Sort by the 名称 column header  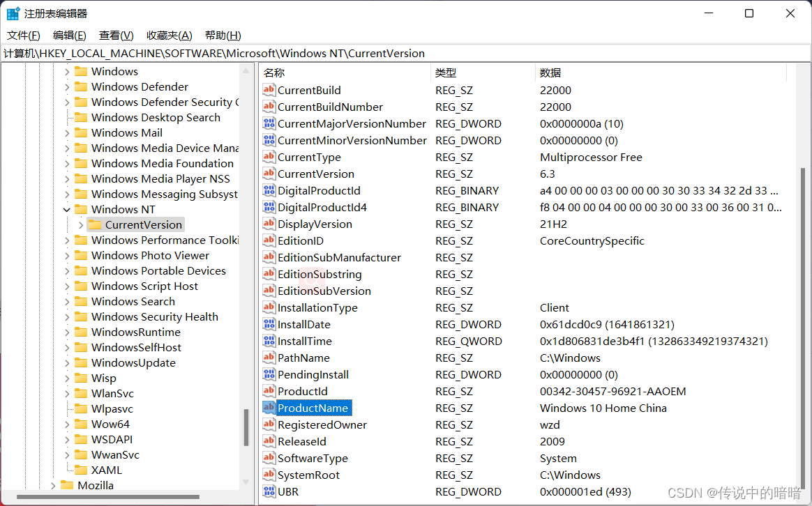coord(345,73)
